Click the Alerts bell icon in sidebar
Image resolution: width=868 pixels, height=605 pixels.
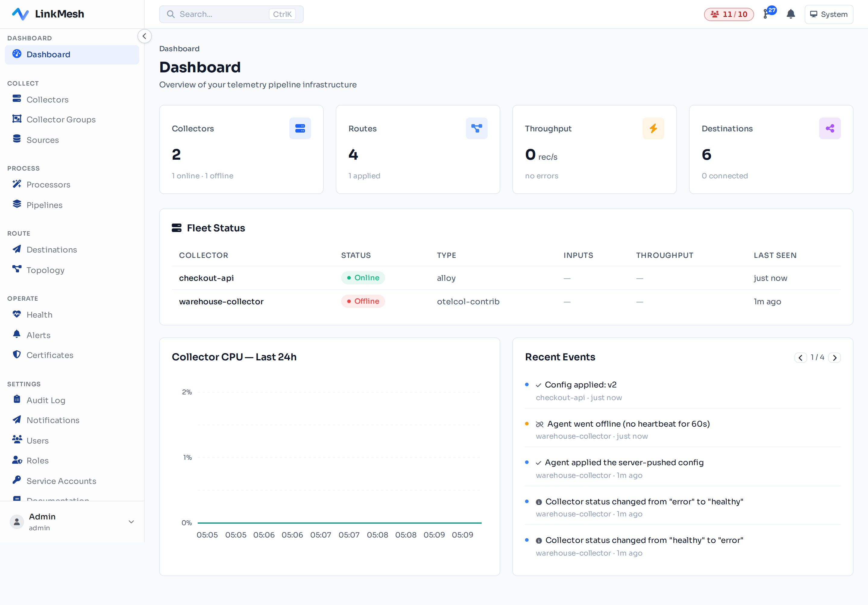point(17,334)
